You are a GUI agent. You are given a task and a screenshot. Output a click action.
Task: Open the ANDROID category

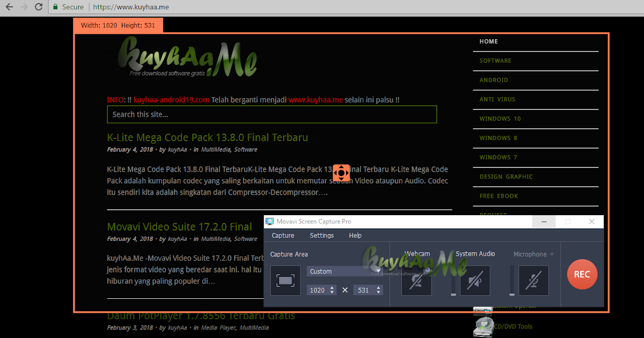(494, 80)
